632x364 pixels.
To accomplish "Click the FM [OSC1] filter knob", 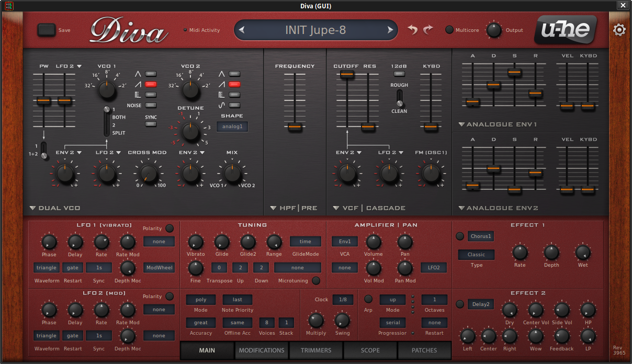I will [x=431, y=174].
